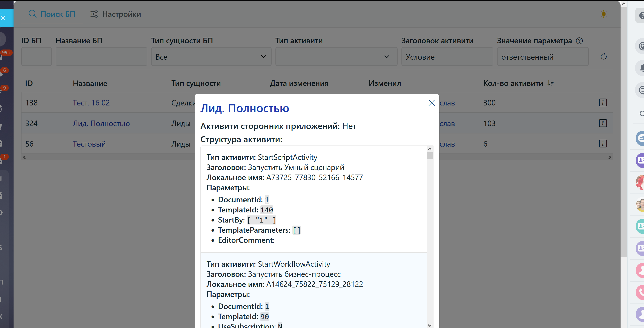Open info icon for row 138
644x328 pixels.
click(603, 103)
